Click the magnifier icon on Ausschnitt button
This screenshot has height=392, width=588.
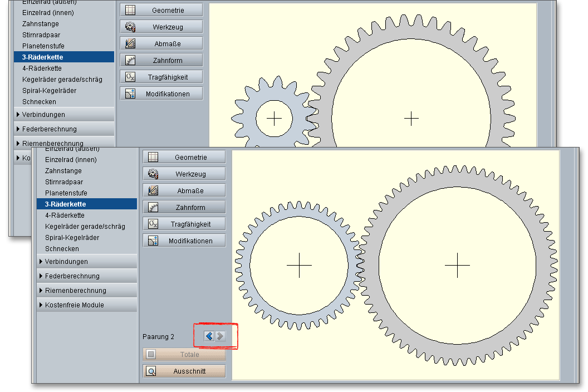tap(151, 371)
